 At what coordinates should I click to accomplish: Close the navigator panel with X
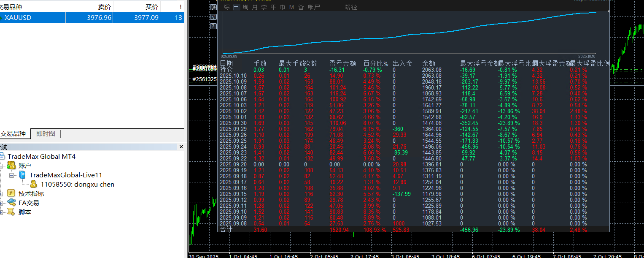click(x=181, y=147)
